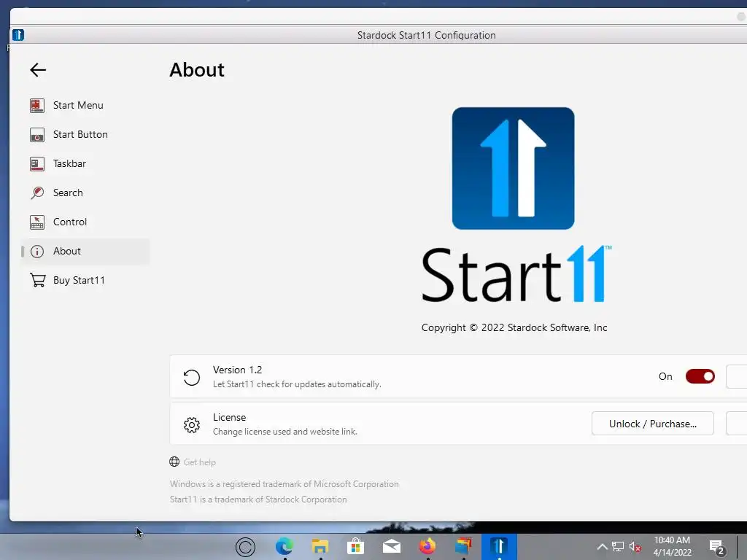The image size is (747, 560).
Task: Click the Get help link
Action: 200,462
